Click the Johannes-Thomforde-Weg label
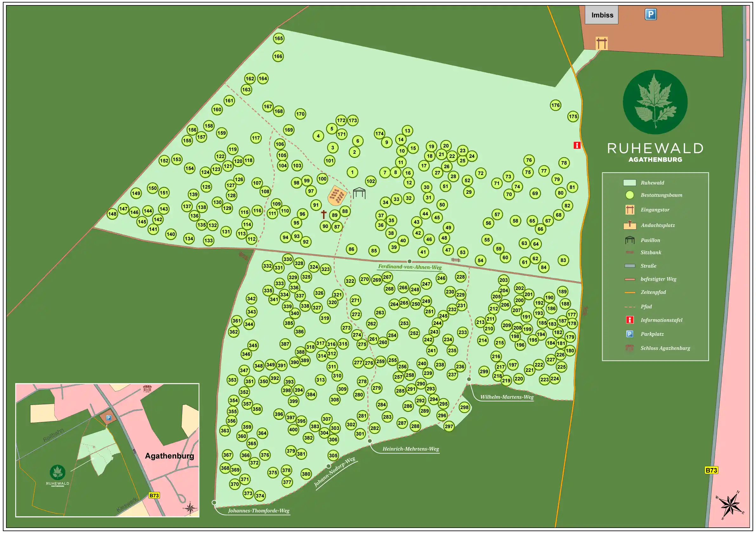This screenshot has height=534, width=756. pos(258,511)
